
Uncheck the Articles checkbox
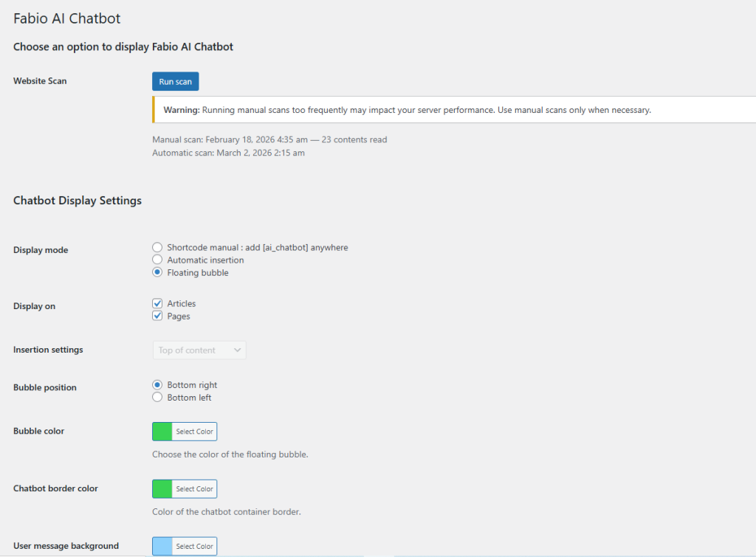coord(157,304)
